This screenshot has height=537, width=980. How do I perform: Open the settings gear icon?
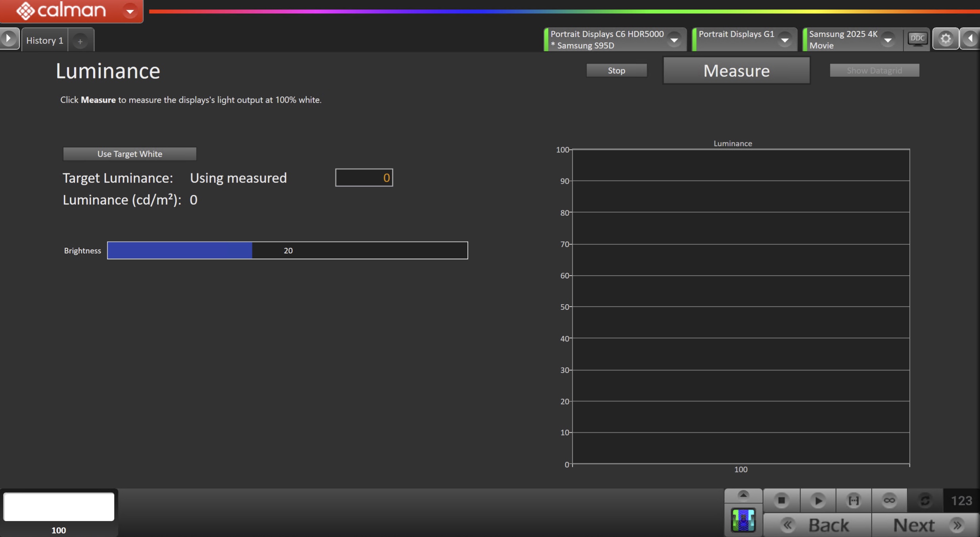946,39
